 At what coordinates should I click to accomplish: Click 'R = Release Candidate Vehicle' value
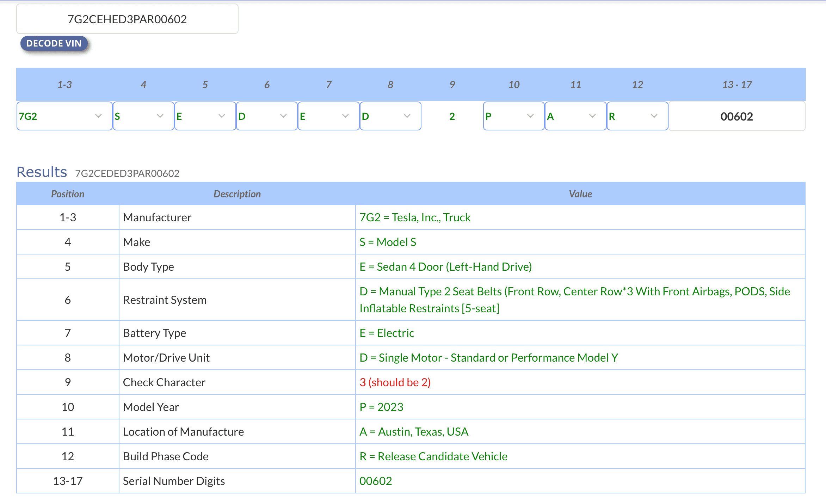pos(433,456)
